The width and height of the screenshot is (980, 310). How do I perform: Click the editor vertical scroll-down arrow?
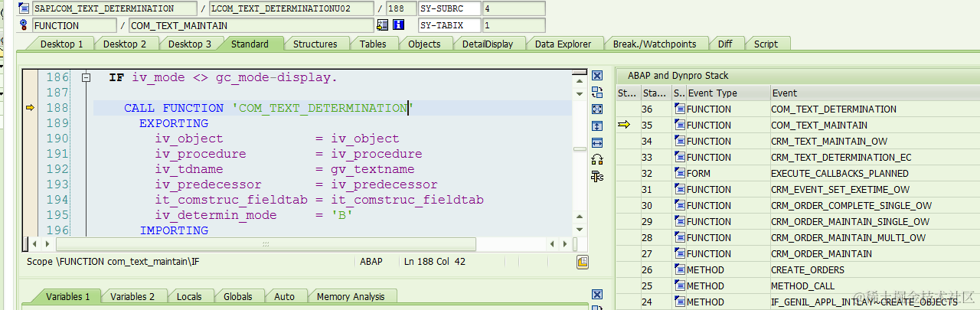click(x=580, y=231)
